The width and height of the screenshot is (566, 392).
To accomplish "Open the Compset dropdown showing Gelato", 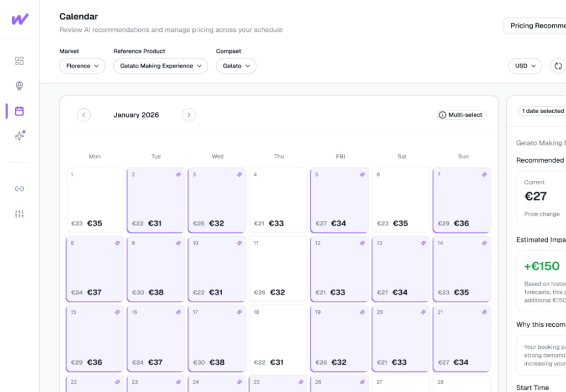I will [x=236, y=66].
